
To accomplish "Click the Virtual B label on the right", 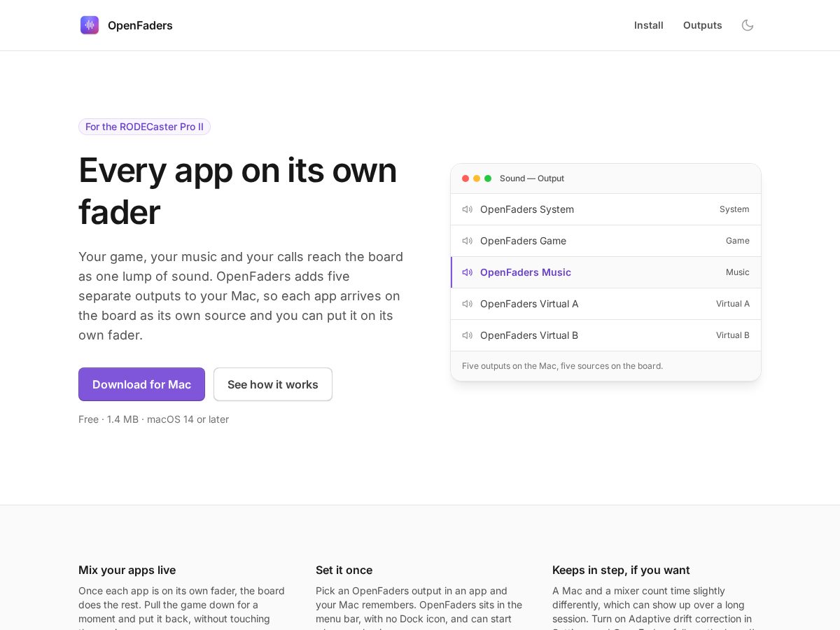I will [733, 335].
